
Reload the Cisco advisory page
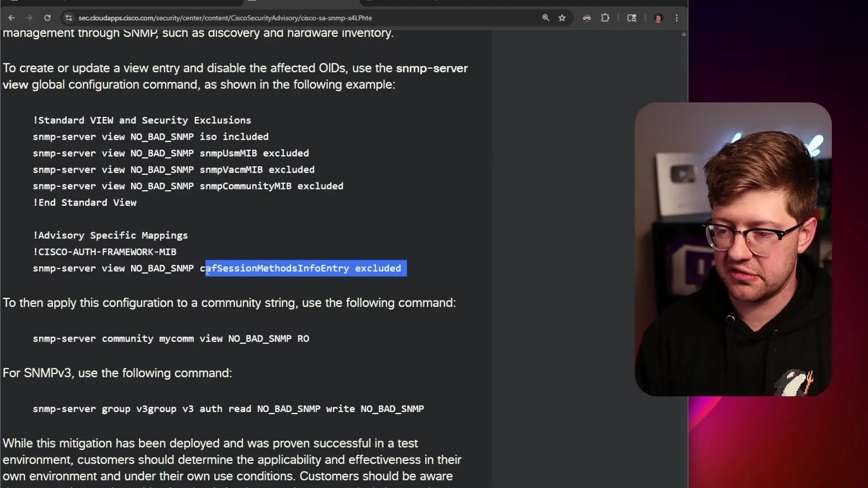[x=47, y=18]
